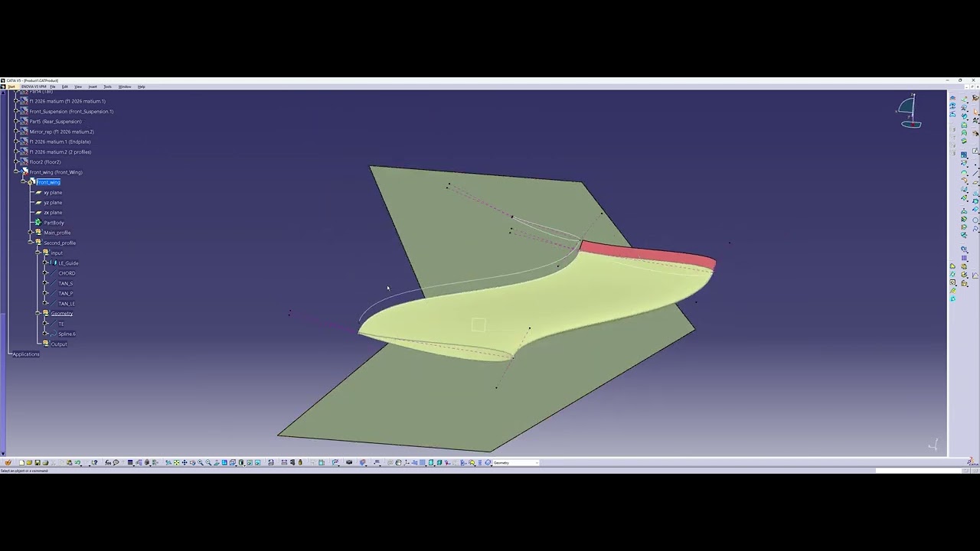Click the Zoom Out magnifier
This screenshot has height=551, width=980.
pyautogui.click(x=208, y=462)
